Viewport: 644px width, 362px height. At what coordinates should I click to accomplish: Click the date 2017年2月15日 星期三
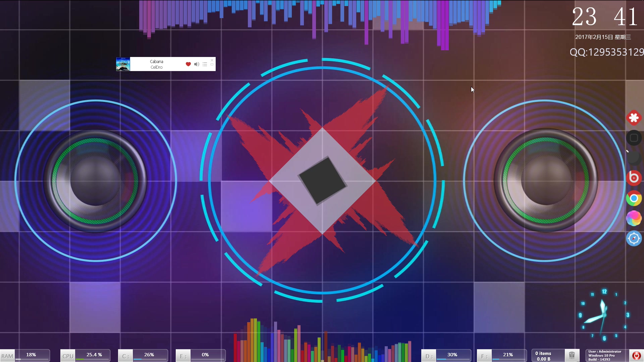pyautogui.click(x=603, y=37)
